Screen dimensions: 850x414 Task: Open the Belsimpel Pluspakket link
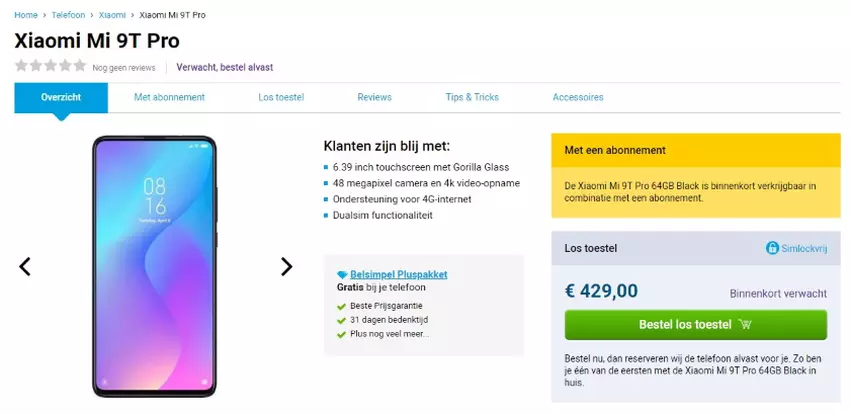click(398, 274)
